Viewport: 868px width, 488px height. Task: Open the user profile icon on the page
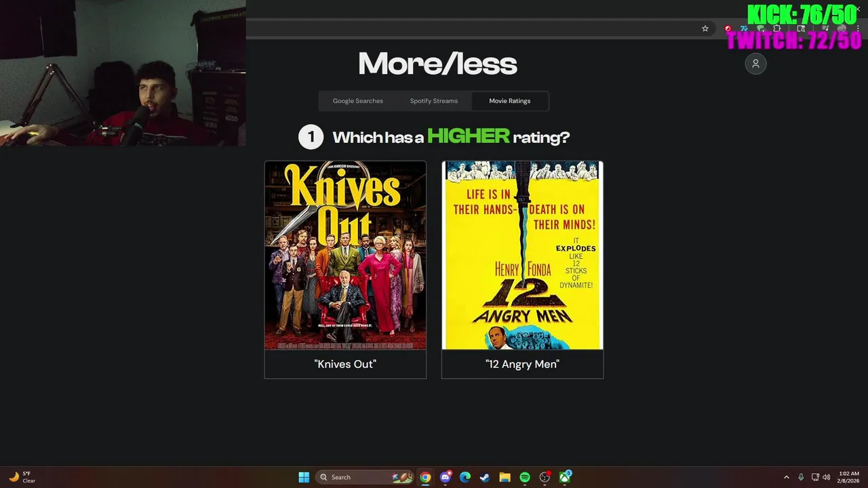[x=755, y=64]
